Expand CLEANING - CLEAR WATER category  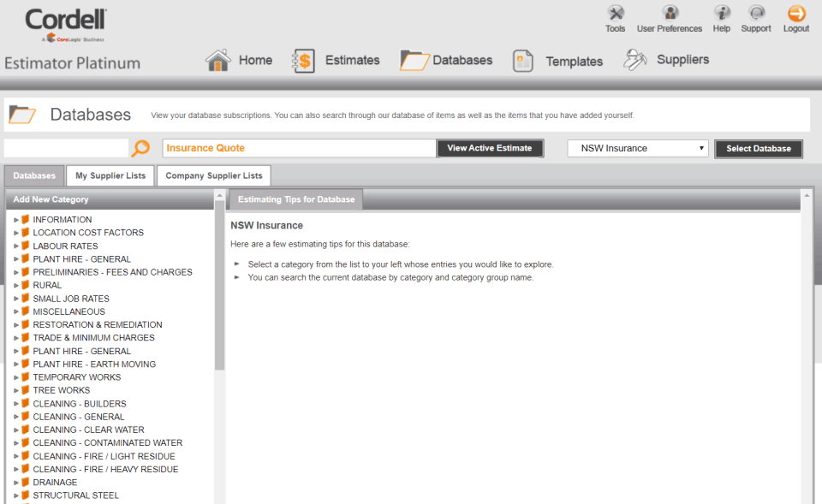point(15,430)
